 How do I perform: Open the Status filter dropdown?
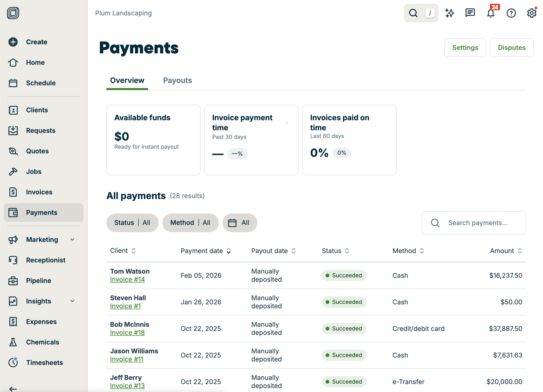coord(132,223)
